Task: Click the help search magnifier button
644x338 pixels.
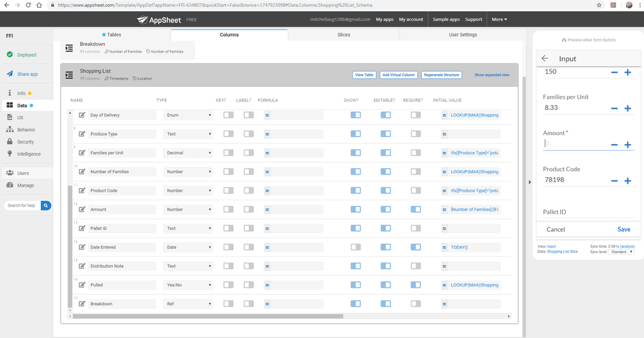Action: 46,205
